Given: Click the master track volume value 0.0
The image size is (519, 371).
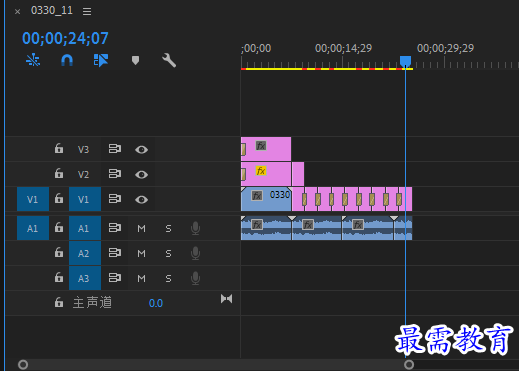Looking at the screenshot, I should pos(156,303).
